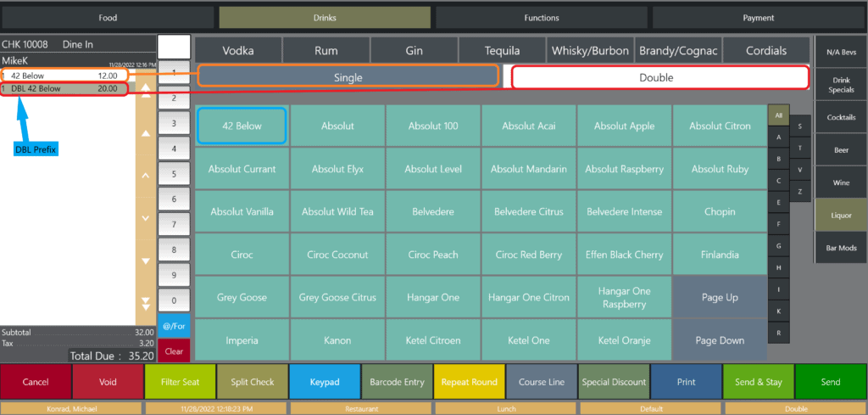
Task: Add Absolut Citron to the order
Action: pos(720,126)
